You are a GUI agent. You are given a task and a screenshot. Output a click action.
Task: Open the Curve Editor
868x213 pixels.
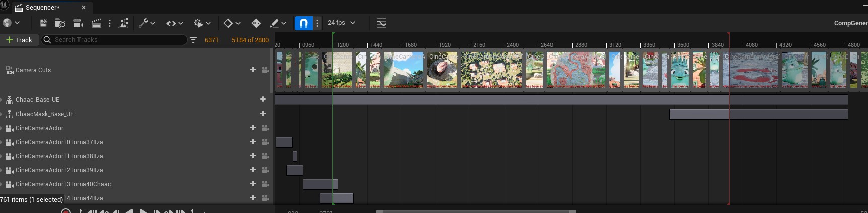381,23
